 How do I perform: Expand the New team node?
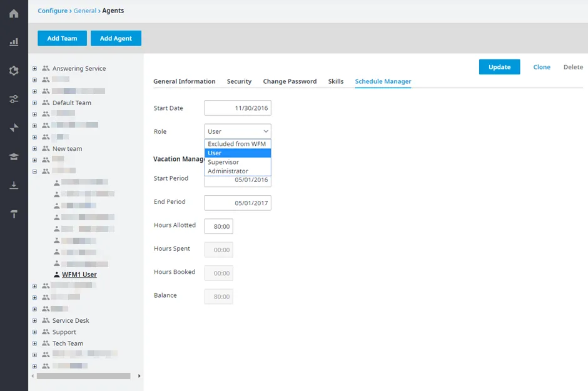pyautogui.click(x=34, y=149)
